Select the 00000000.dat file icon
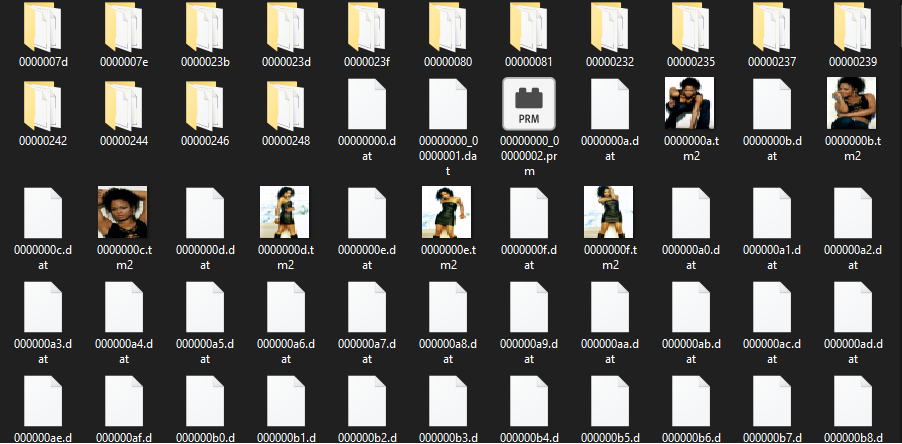The image size is (902, 444). [x=366, y=103]
